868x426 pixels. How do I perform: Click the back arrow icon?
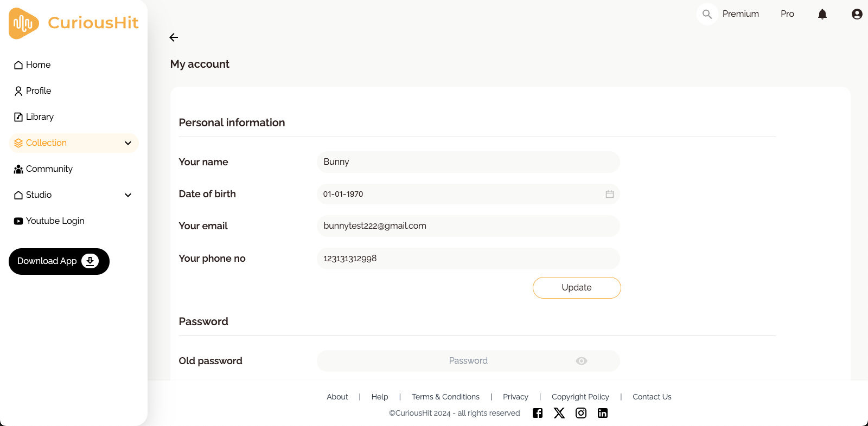click(174, 37)
